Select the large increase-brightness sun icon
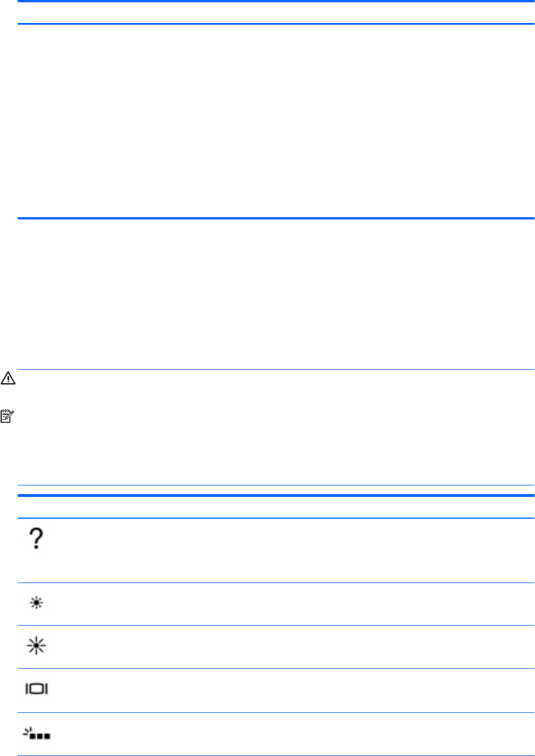 point(37,646)
